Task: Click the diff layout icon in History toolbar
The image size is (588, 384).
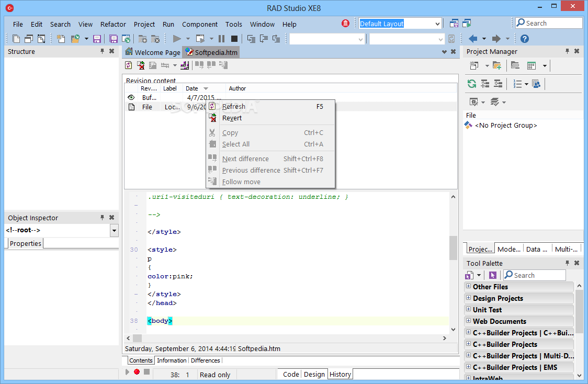Action: [185, 65]
